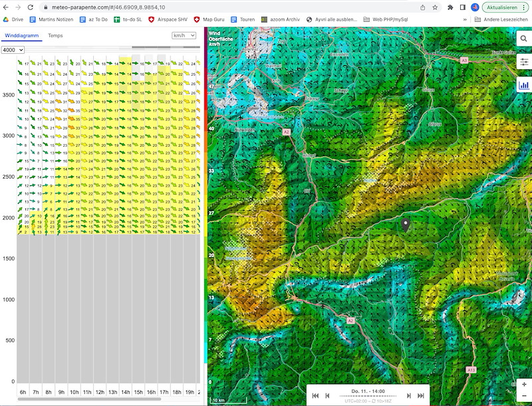
Task: Expand the 4000 altitude range dropdown
Action: [x=13, y=50]
